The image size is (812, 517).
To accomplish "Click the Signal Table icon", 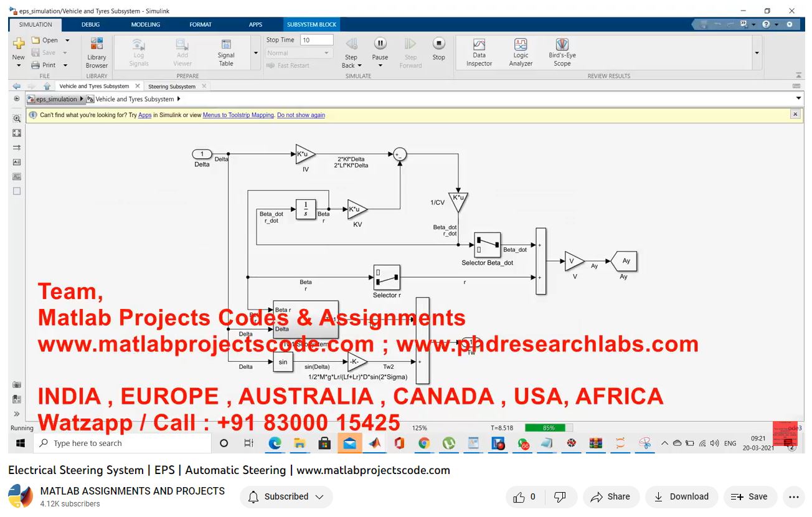I will click(226, 52).
